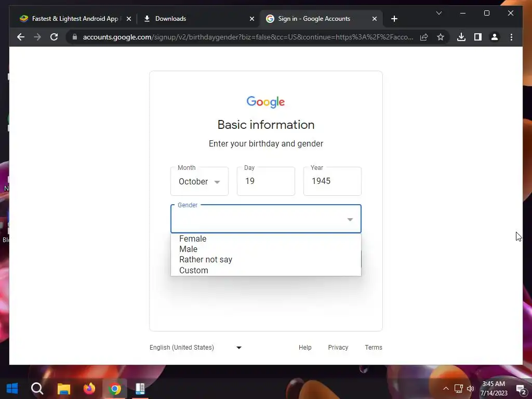Open the notebook app on taskbar
Viewport: 532px width, 399px height.
pos(140,389)
